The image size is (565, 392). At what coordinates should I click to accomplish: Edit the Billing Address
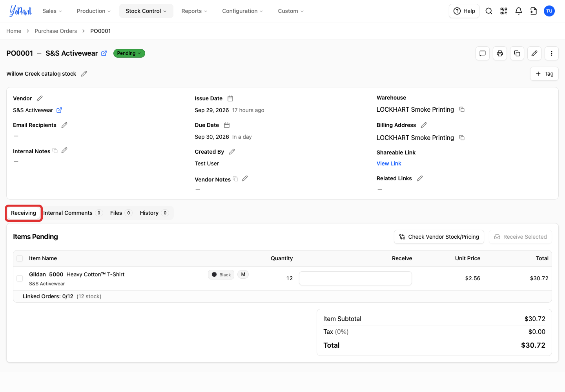tap(424, 125)
